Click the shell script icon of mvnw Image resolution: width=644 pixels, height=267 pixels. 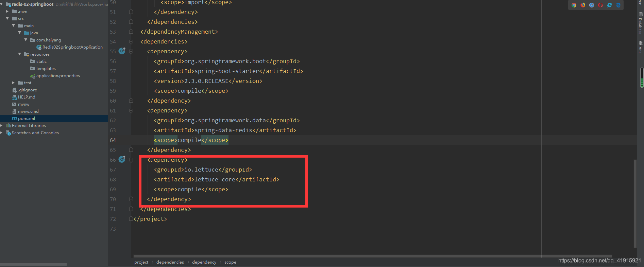pos(14,104)
